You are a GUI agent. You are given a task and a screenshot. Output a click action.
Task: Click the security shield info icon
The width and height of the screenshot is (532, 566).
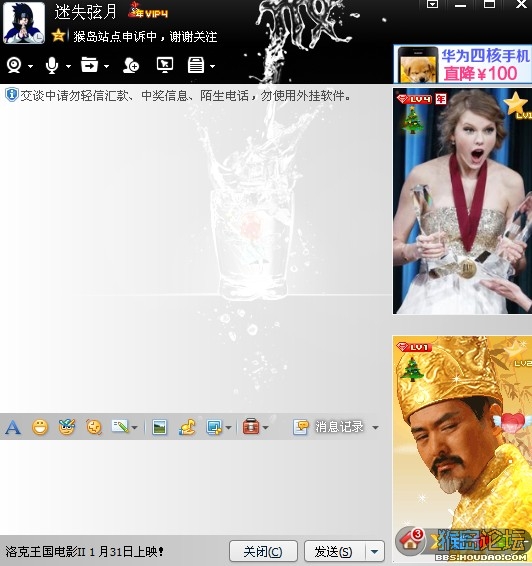[12, 95]
